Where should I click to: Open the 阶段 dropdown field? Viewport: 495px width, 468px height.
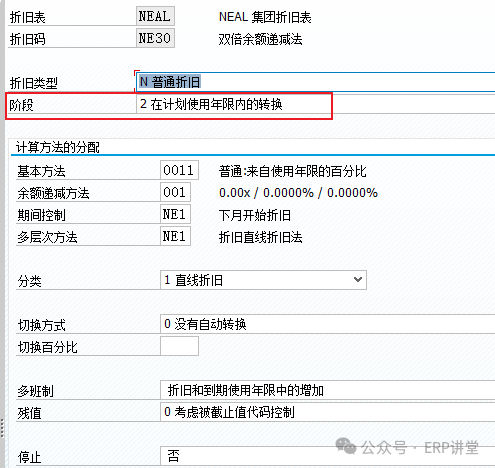tap(315, 104)
